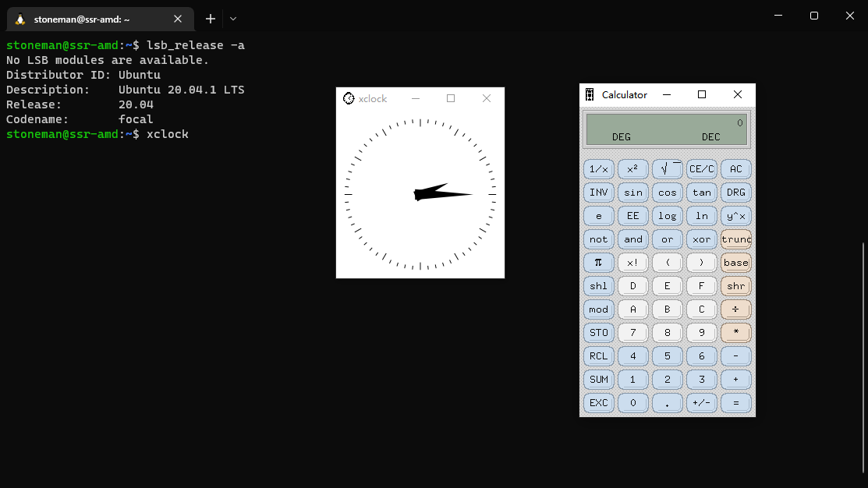868x488 pixels.
Task: Toggle the INV inverse button
Action: tap(598, 193)
